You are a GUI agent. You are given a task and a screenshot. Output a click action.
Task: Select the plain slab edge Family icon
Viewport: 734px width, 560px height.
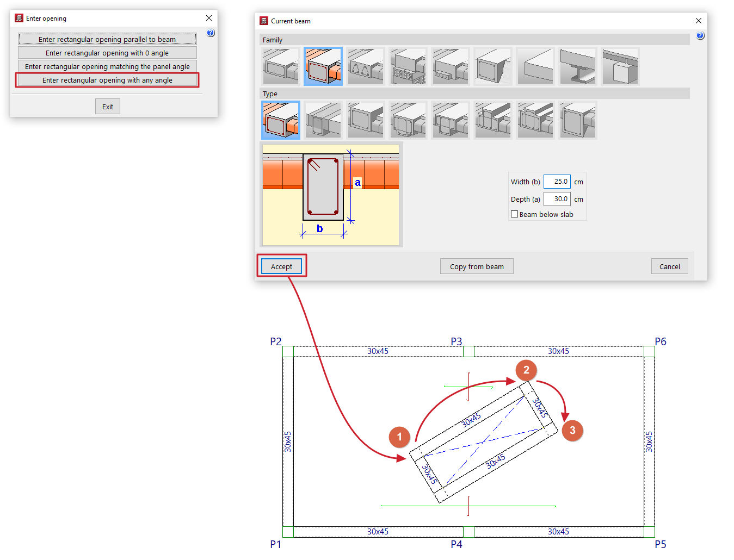tap(535, 66)
